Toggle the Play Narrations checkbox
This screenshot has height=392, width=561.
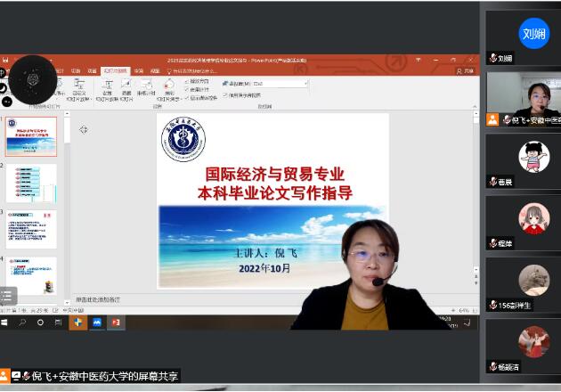click(x=187, y=80)
